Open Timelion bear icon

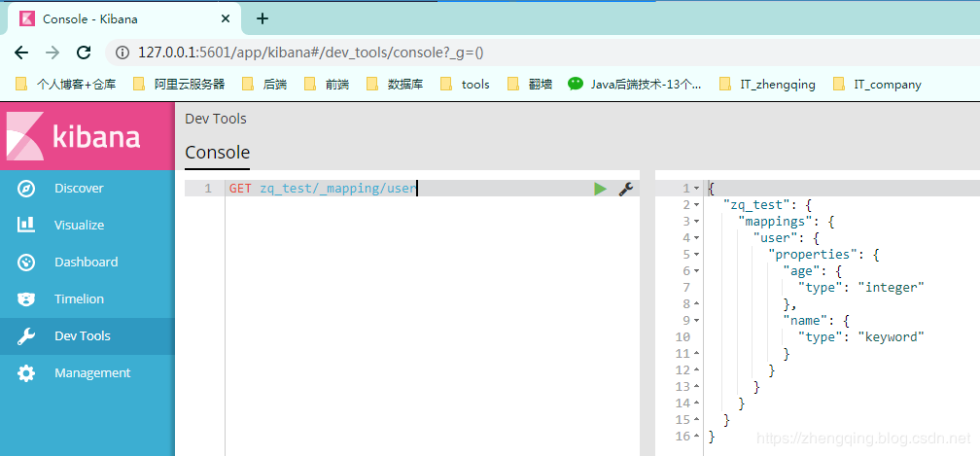26,299
